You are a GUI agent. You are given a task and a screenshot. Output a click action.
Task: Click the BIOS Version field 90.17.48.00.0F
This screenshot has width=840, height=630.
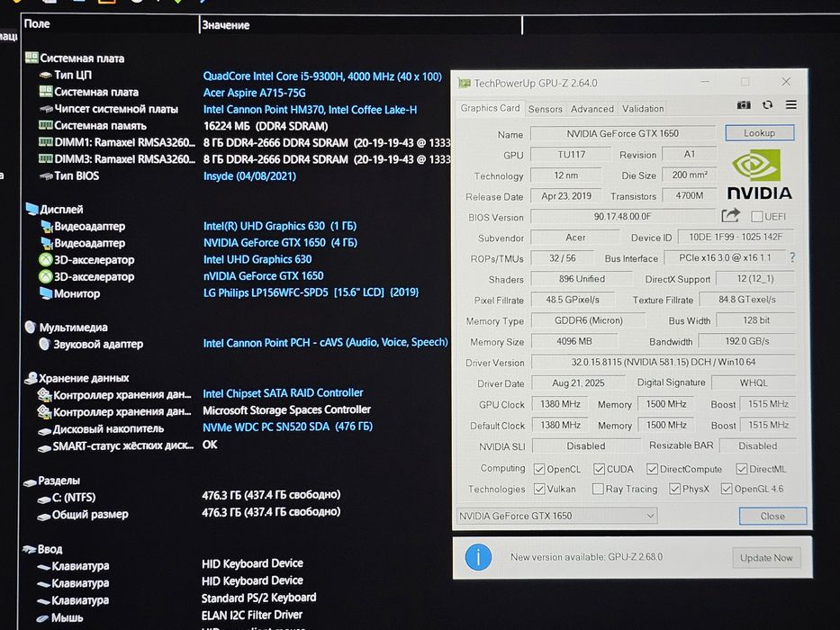coord(622,217)
